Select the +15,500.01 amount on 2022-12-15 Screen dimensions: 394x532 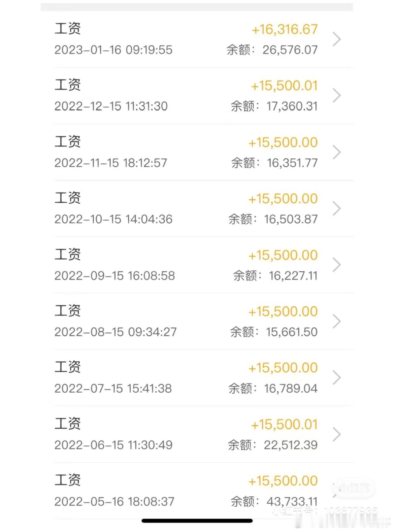point(284,86)
